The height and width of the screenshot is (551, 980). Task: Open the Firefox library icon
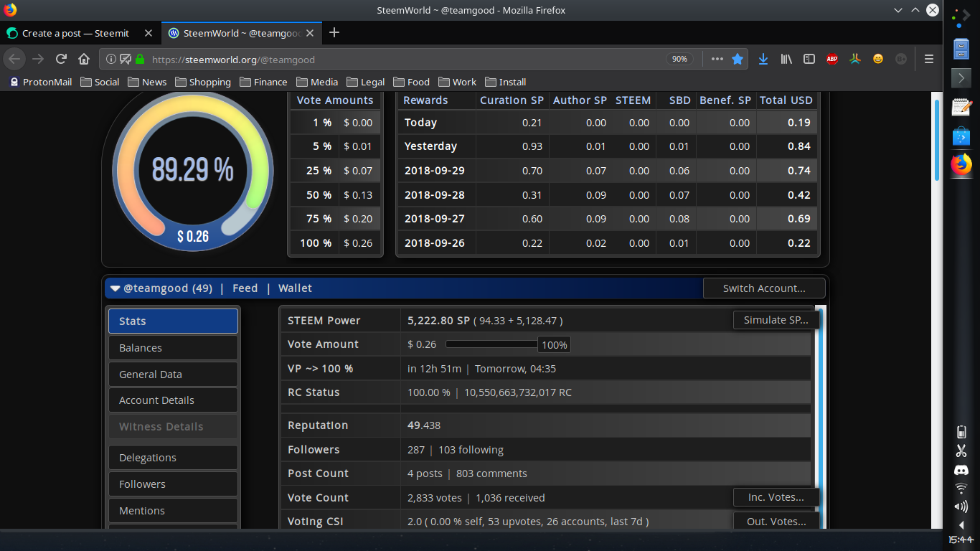coord(786,60)
